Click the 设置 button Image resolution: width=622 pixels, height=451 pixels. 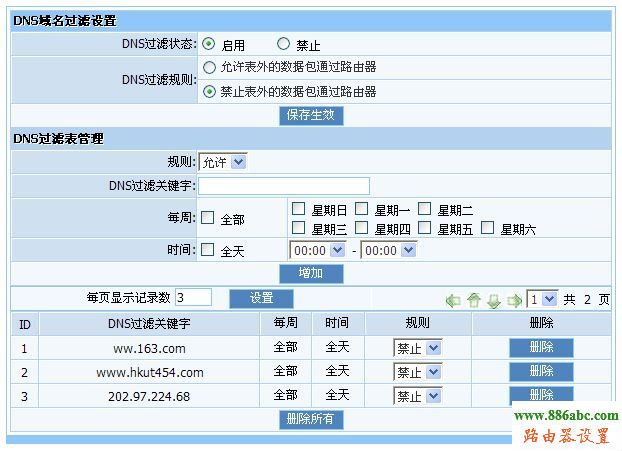coord(261,298)
